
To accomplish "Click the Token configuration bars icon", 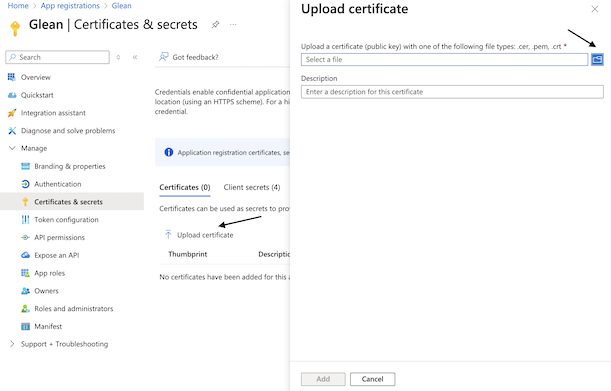I will [x=25, y=219].
